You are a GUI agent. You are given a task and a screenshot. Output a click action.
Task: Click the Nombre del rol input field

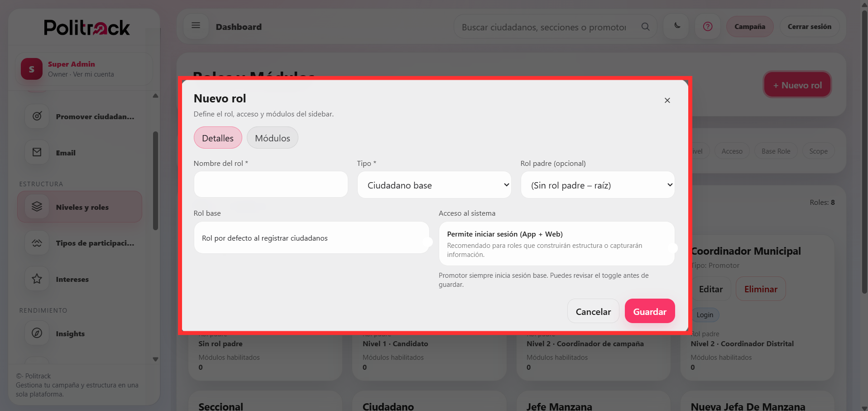coord(270,184)
